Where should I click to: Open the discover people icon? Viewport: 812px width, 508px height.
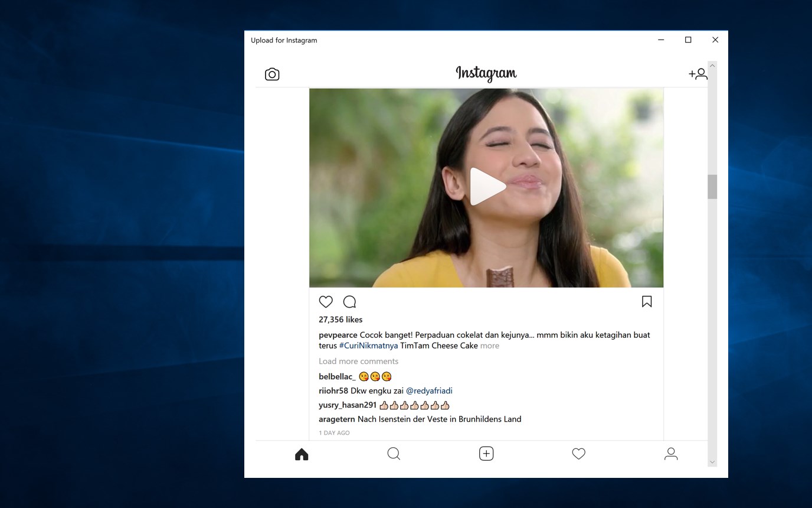pos(698,74)
